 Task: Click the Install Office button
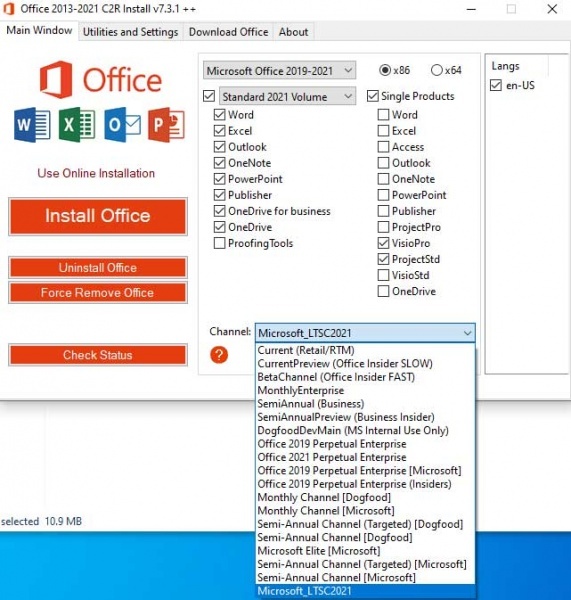click(x=98, y=216)
